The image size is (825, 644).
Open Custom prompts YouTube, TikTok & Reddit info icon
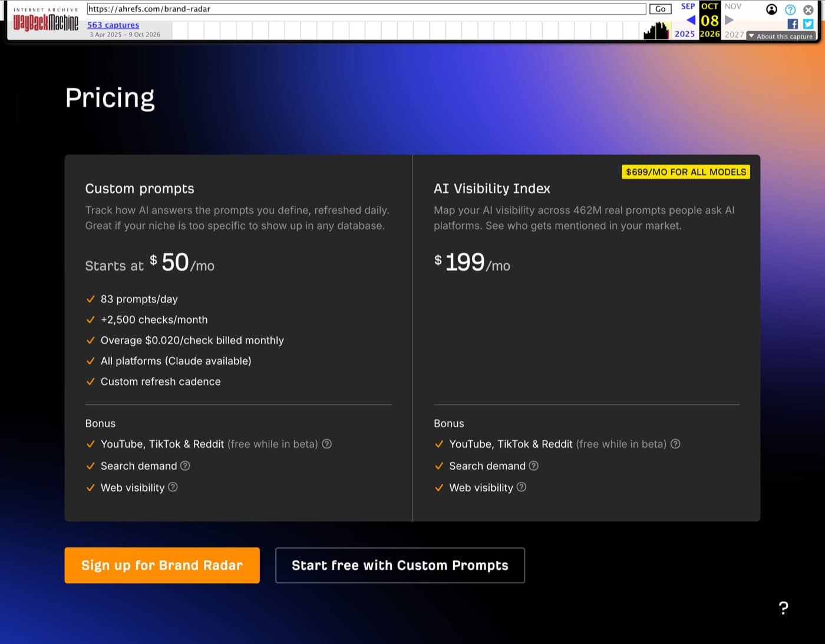pyautogui.click(x=326, y=444)
